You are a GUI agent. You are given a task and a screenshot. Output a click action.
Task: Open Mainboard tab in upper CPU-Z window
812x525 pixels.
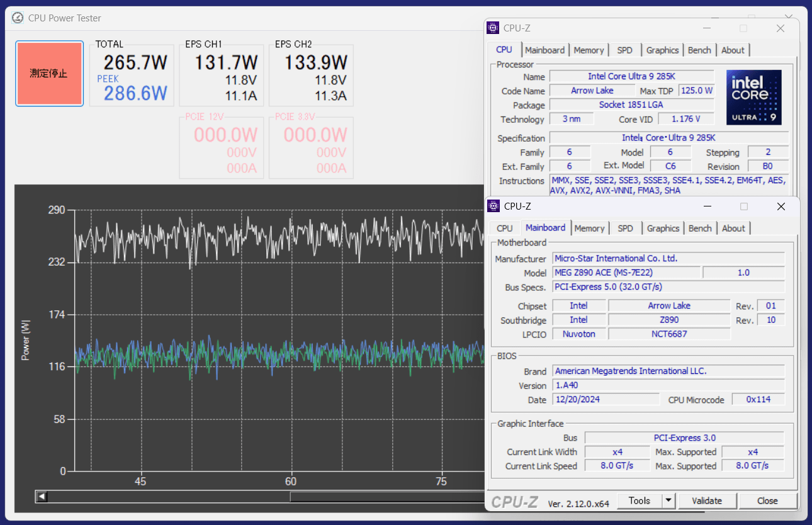coord(545,50)
